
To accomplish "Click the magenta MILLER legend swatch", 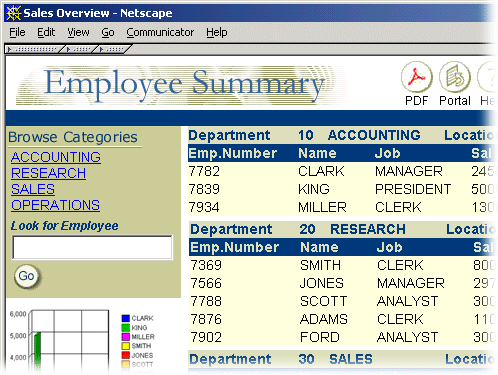I will click(126, 336).
